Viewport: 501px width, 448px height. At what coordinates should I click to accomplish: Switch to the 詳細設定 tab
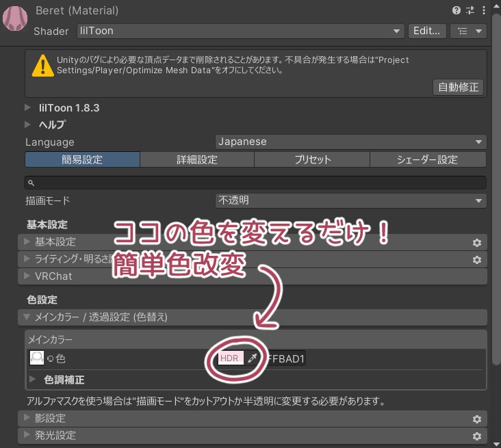197,159
